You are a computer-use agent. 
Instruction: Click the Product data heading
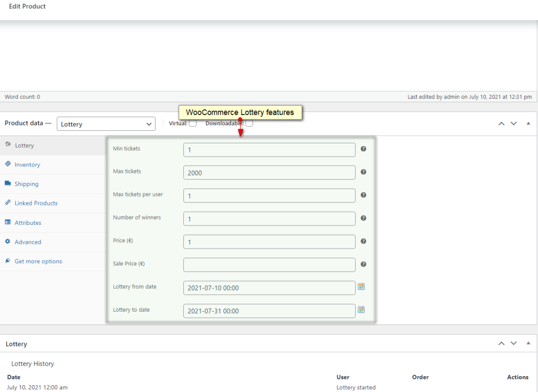pos(24,123)
